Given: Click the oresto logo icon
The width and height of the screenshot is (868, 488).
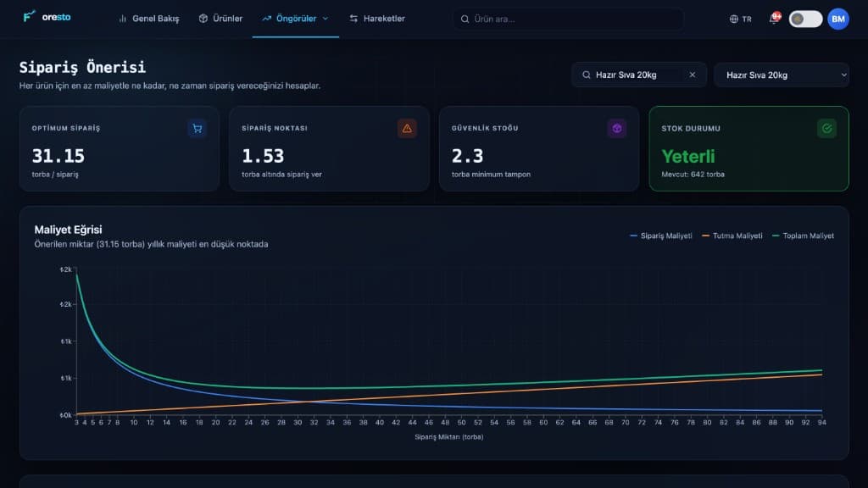Looking at the screenshot, I should [x=29, y=17].
